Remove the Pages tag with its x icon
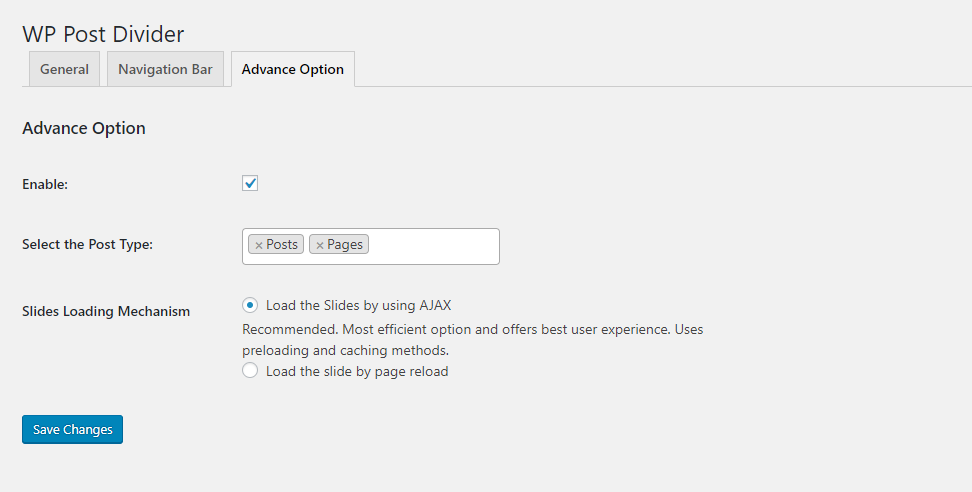 (320, 245)
